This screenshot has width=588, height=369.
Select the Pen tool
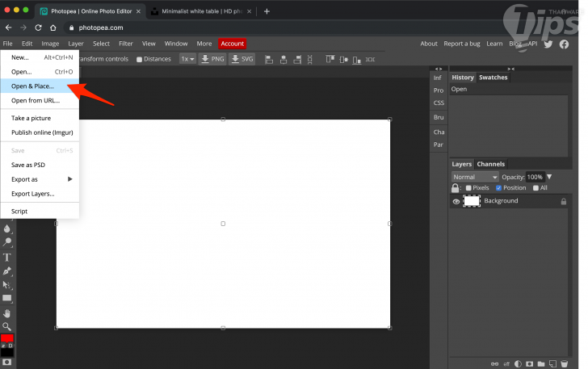tap(7, 270)
